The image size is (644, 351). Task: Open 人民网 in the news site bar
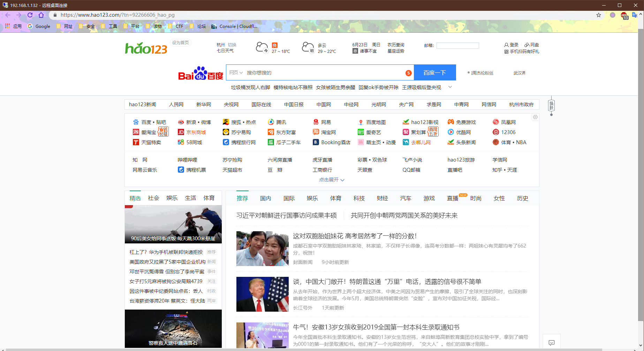pos(176,104)
